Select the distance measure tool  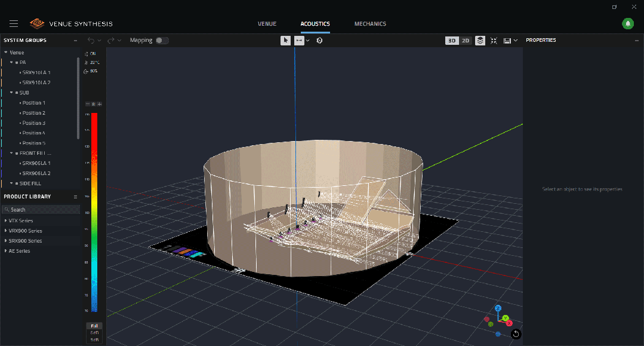pos(299,40)
